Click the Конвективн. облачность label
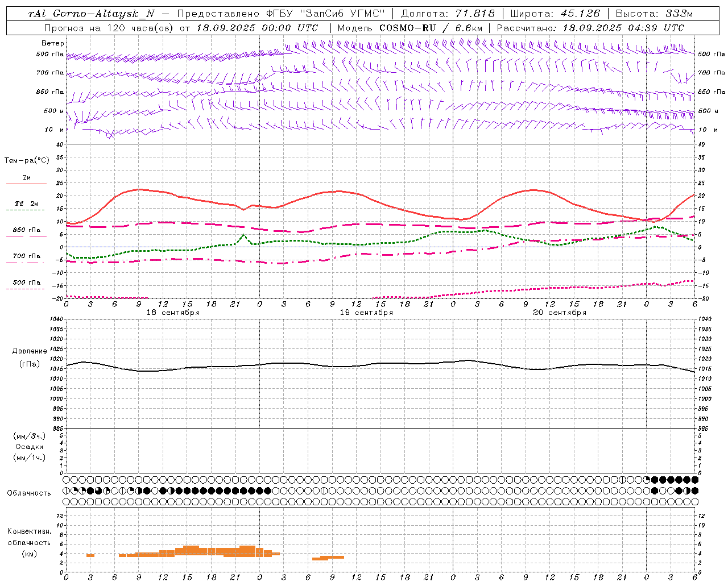This screenshot has height=582, width=728. point(29,537)
